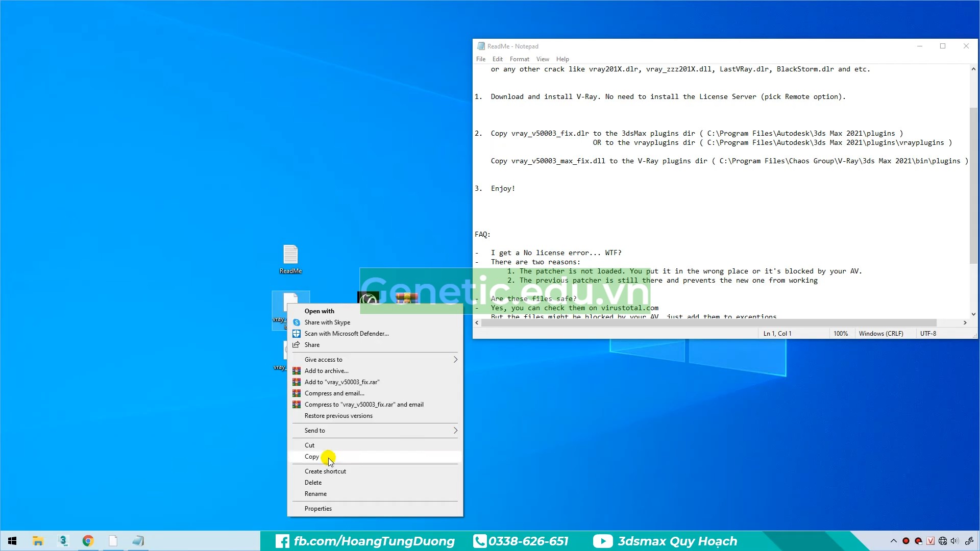Click Add to vray_v50003_fix.rar option
Image resolution: width=980 pixels, height=551 pixels.
click(x=342, y=382)
